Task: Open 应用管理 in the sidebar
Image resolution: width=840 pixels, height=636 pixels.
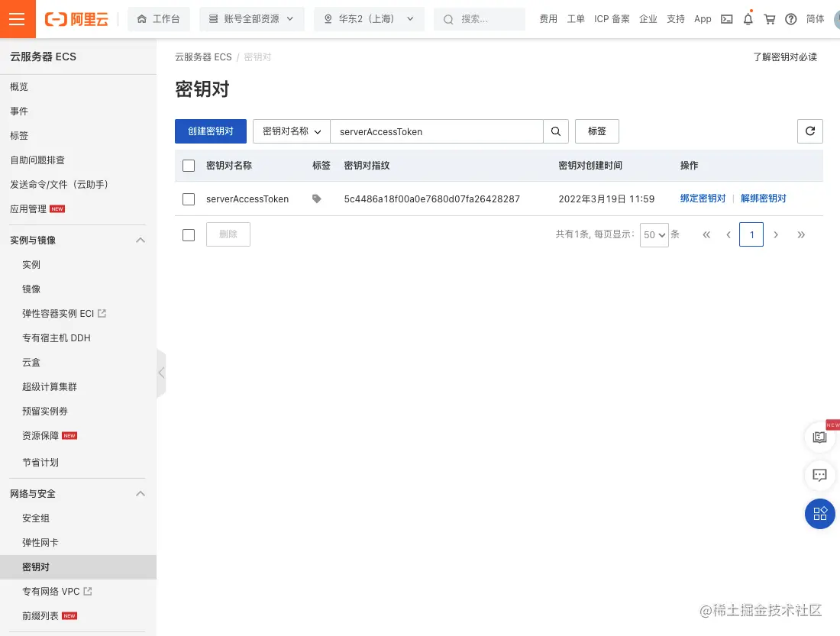Action: [28, 209]
